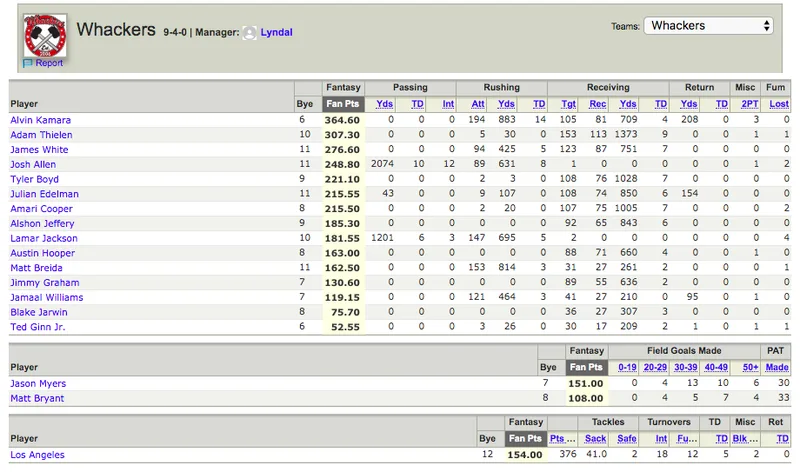Click the Fan Pts header in offense table
Viewport: 800px width, 472px height.
[343, 104]
